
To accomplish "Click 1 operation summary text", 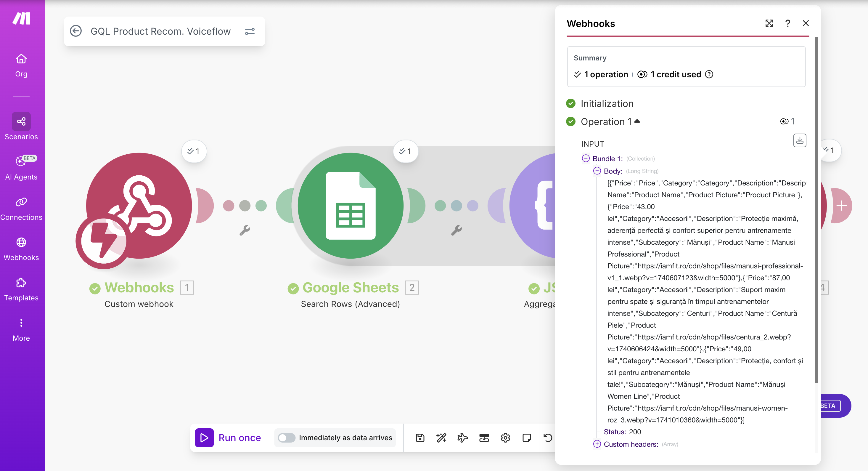I will [x=606, y=74].
